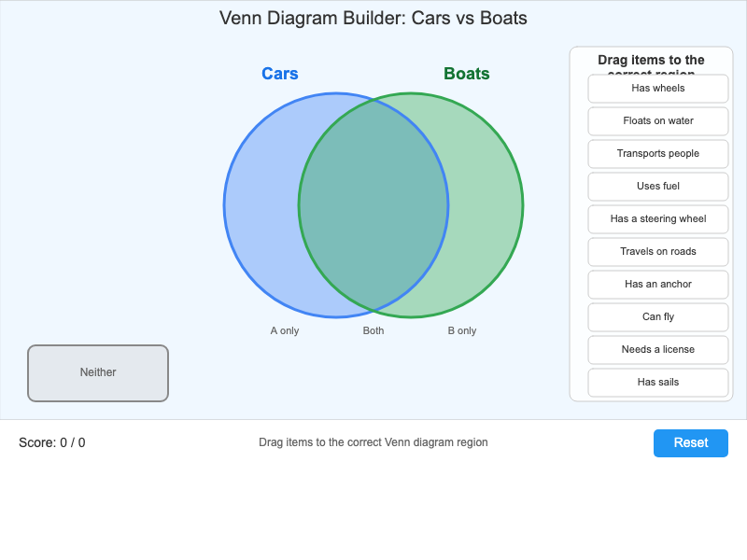
Task: Click the 'Boats' heading
Action: pos(467,74)
